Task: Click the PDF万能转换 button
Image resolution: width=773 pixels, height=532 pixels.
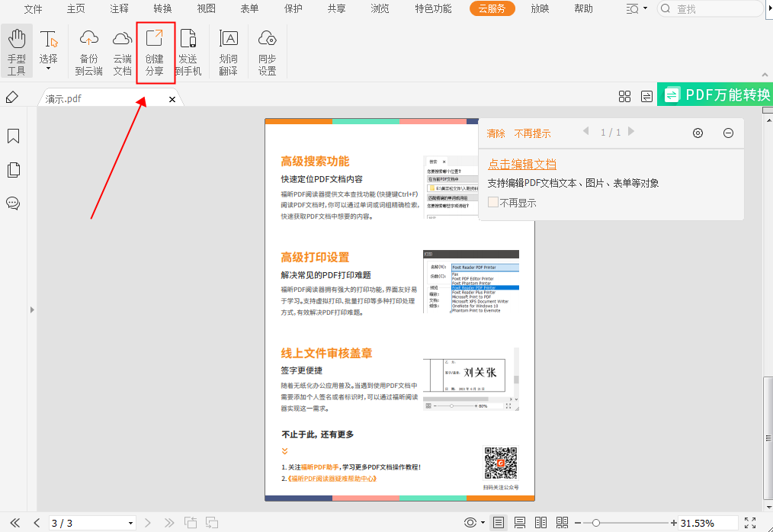Action: [x=718, y=95]
